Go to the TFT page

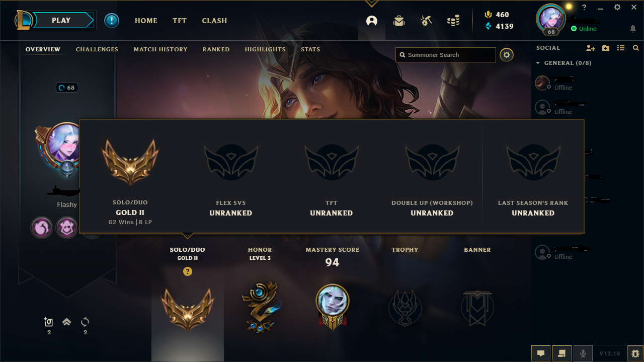180,21
